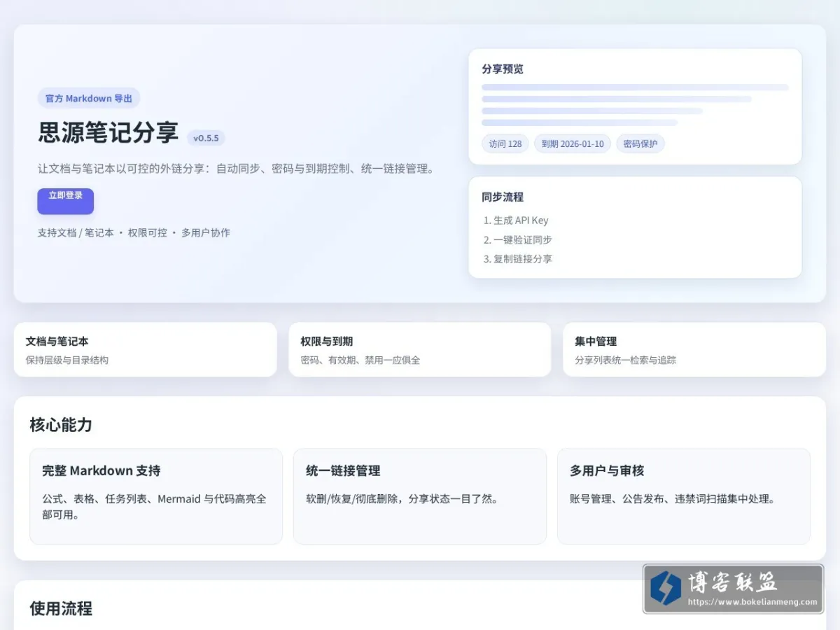Screen dimensions: 840x630
Task: Open the 权限与到期 feature card
Action: (x=420, y=349)
